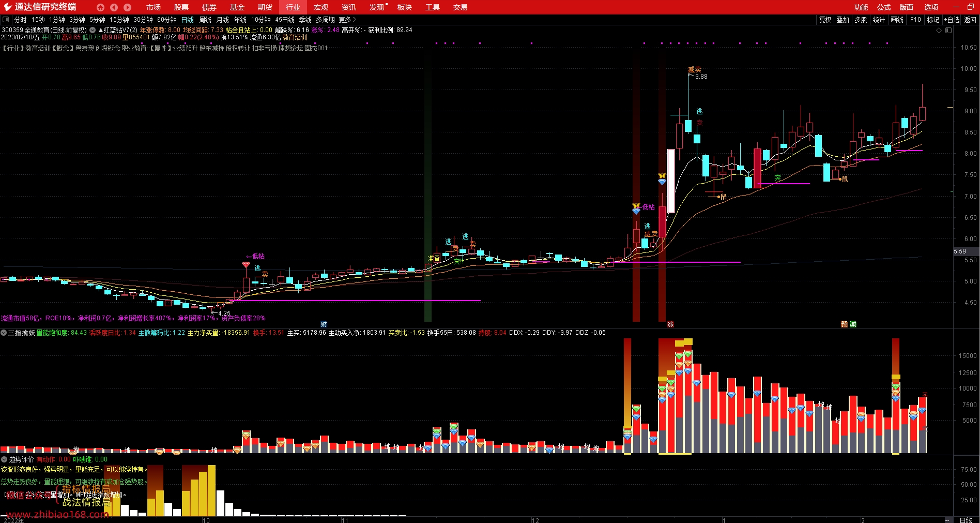This screenshot has height=523, width=980.
Task: Click the 通达信 logo icon
Action: click(x=7, y=7)
